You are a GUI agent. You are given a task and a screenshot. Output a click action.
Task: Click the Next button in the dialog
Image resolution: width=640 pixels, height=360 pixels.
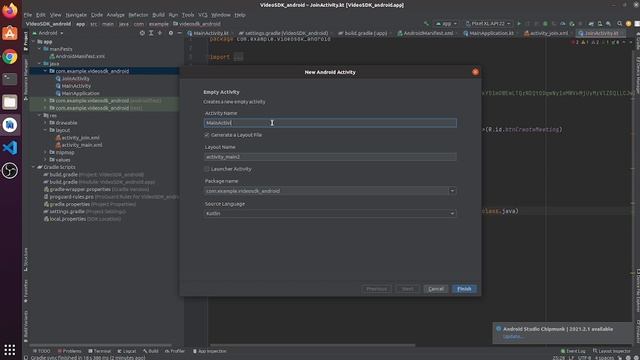(x=407, y=289)
